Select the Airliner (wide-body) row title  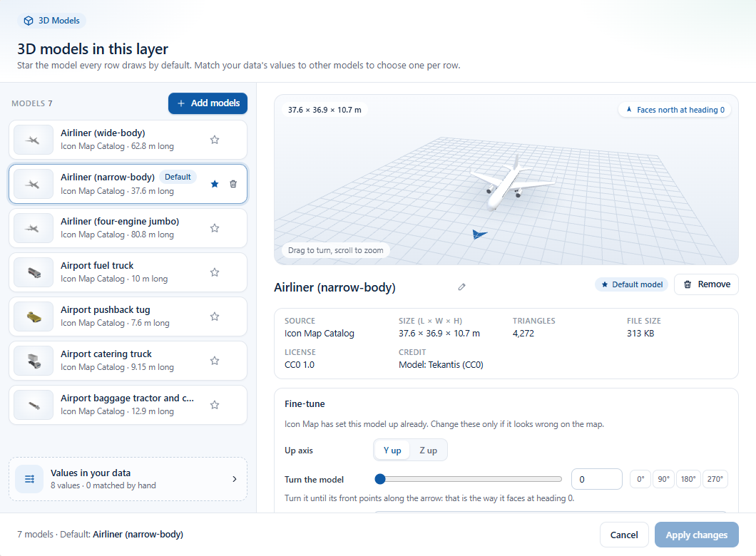point(103,133)
